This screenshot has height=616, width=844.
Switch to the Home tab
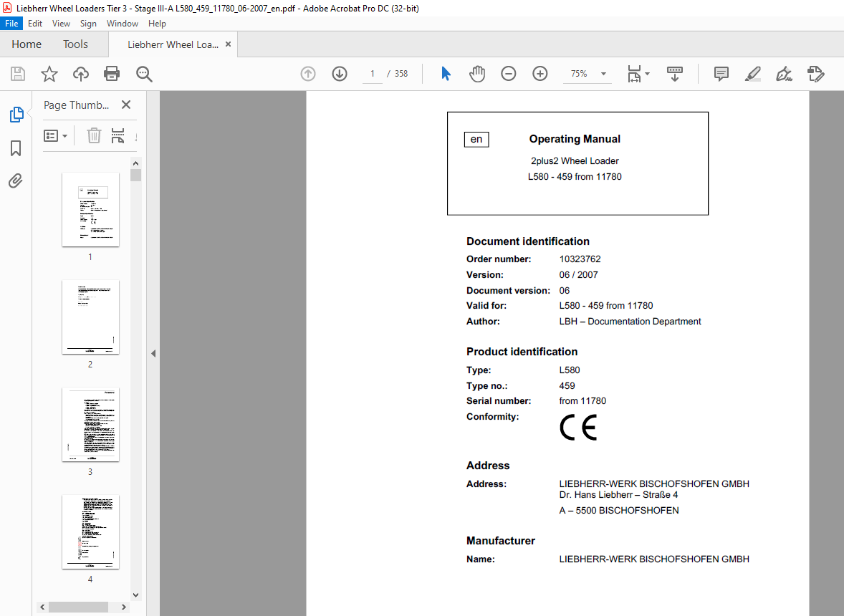coord(27,44)
